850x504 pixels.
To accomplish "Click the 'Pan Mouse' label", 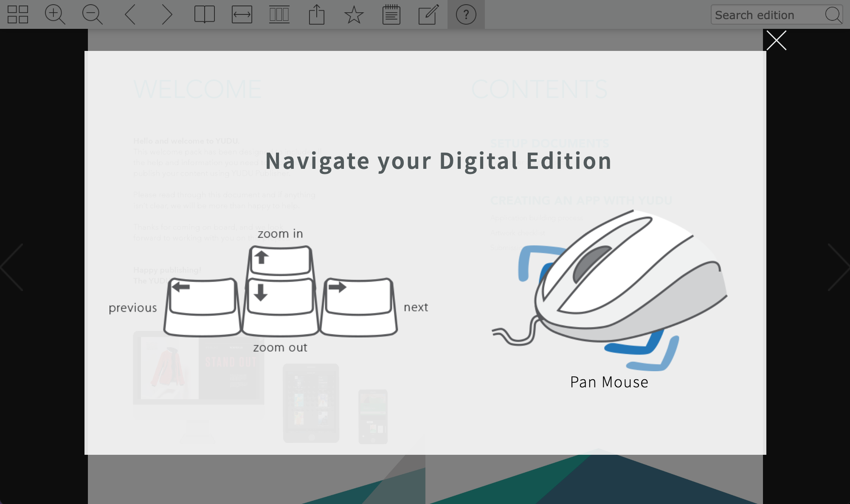I will [609, 382].
